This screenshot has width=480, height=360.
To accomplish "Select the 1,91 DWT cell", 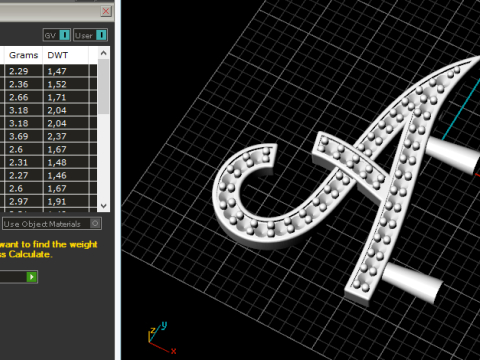I will point(66,201).
